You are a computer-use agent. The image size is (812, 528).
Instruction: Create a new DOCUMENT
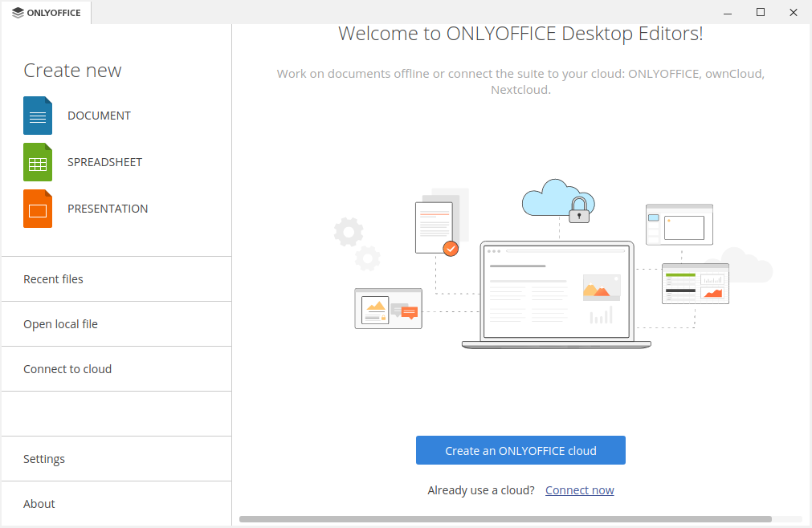[x=99, y=116]
